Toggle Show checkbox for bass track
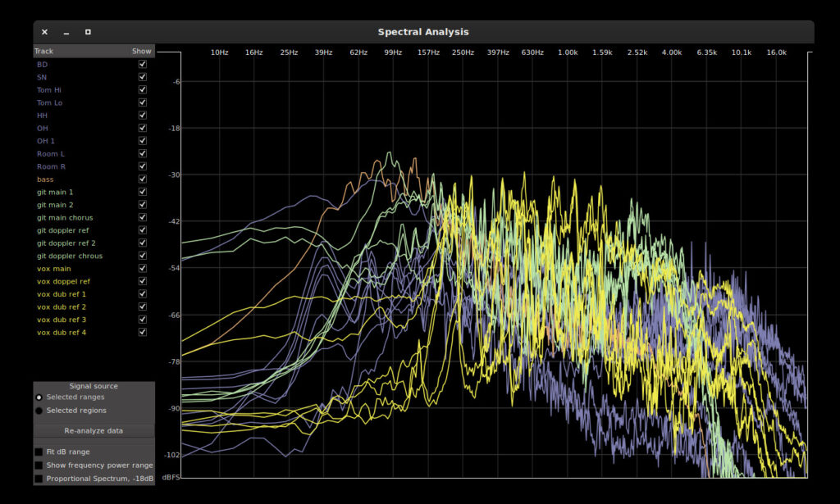 click(x=143, y=179)
